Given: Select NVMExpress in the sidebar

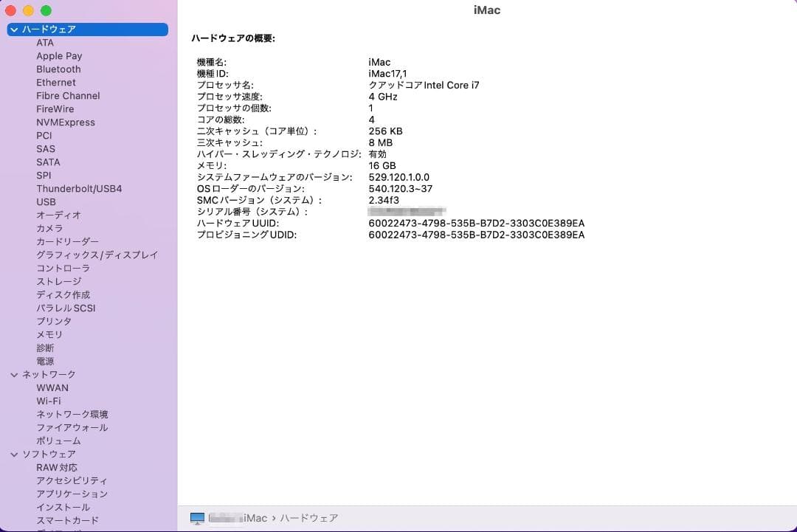Looking at the screenshot, I should click(x=66, y=122).
